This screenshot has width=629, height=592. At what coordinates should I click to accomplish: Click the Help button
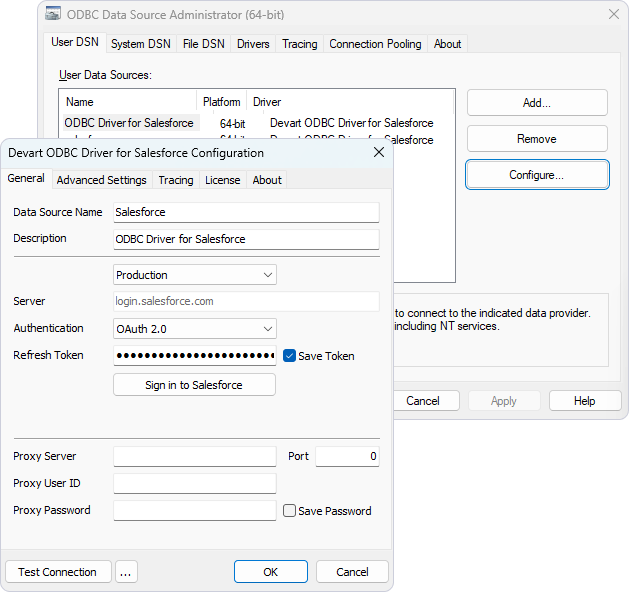pyautogui.click(x=584, y=401)
